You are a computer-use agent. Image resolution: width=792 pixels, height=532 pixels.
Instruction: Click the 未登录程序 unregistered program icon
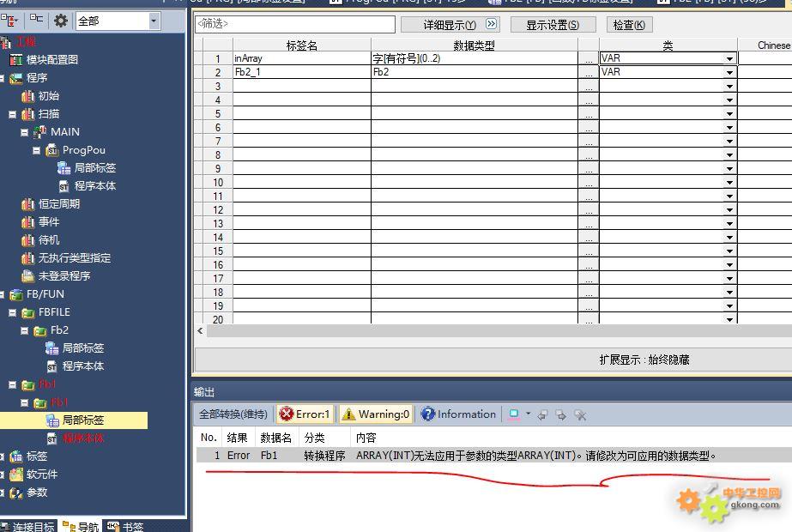27,276
